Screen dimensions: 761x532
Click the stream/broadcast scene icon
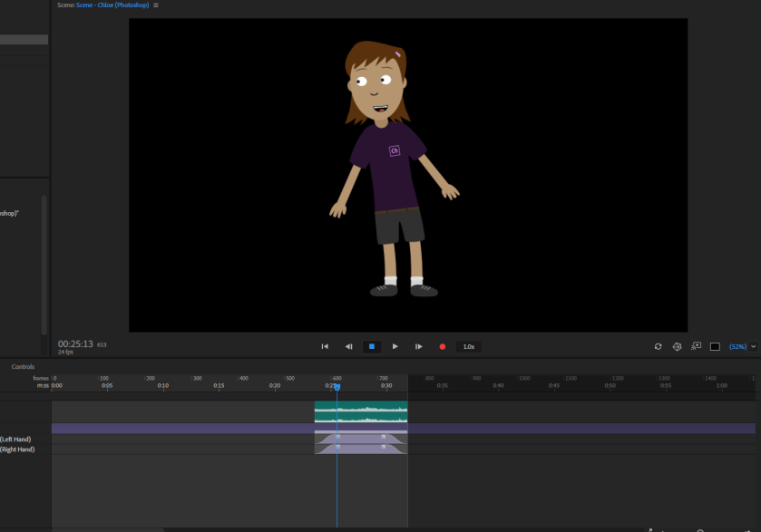(x=696, y=346)
